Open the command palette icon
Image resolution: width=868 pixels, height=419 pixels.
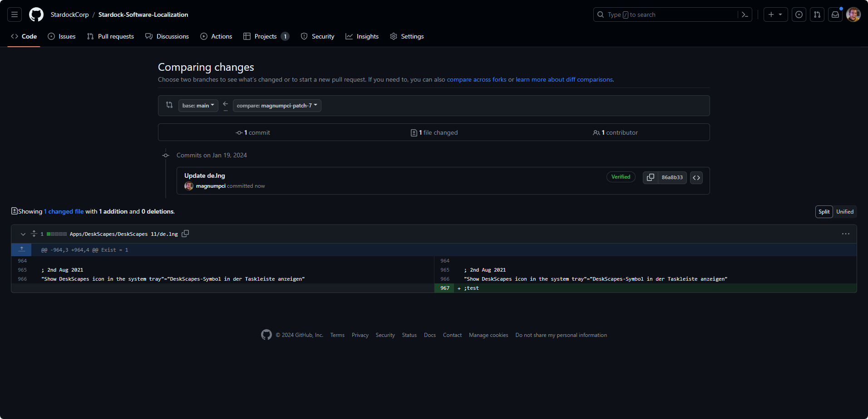pyautogui.click(x=745, y=15)
